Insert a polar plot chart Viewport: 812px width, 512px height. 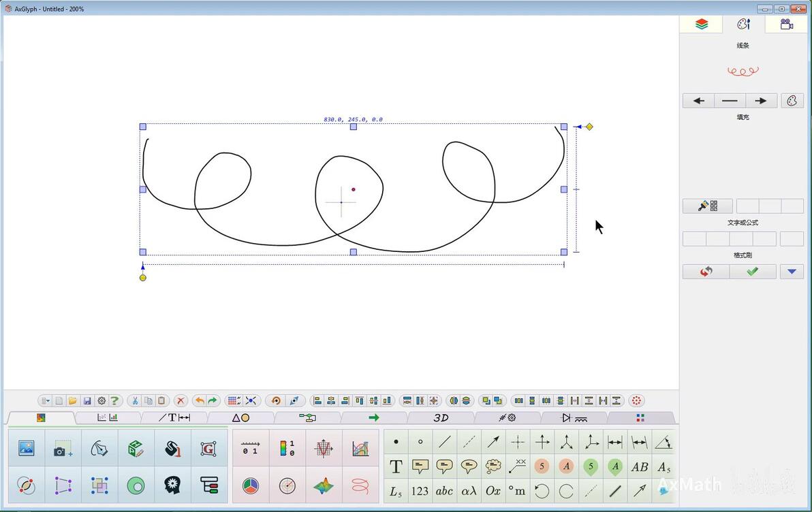tap(287, 485)
